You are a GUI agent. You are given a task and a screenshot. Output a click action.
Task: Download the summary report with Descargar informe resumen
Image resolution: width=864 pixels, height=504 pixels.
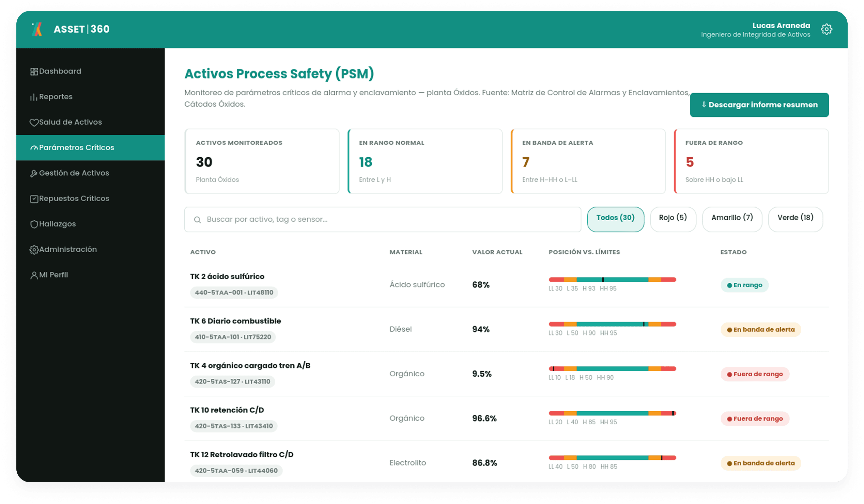759,105
